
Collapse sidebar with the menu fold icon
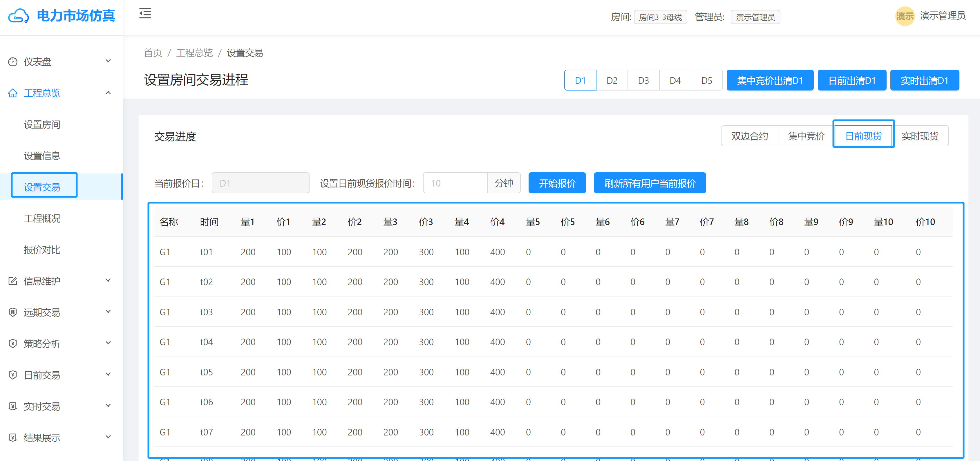[145, 13]
